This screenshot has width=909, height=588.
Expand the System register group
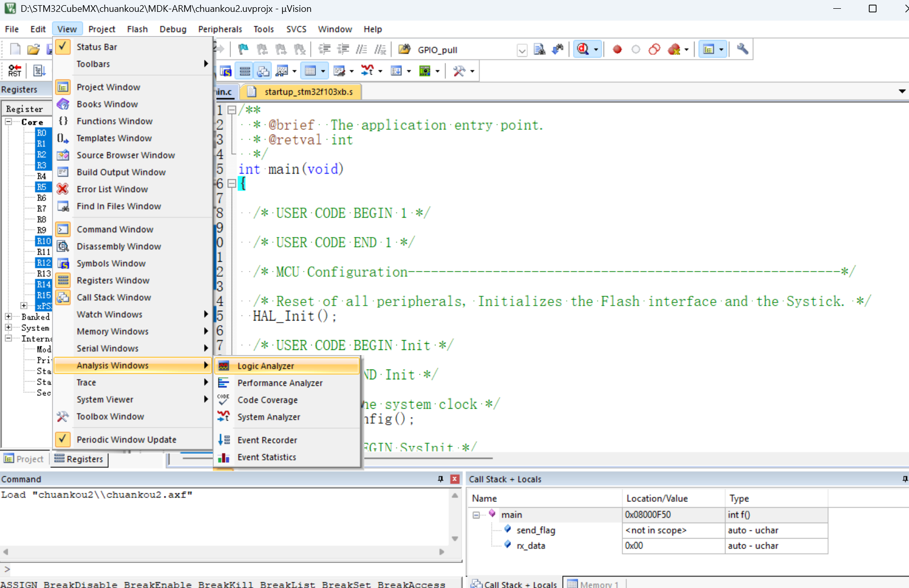coord(9,327)
